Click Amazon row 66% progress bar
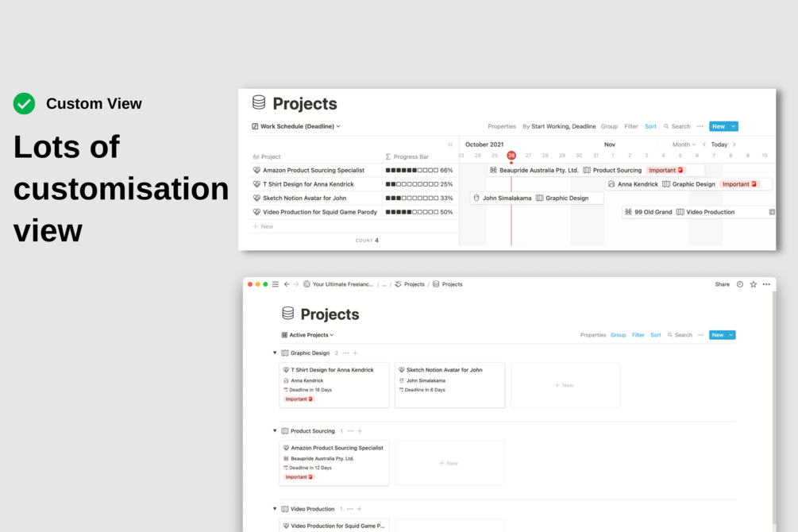Viewport: 798px width, 532px height. tap(418, 170)
